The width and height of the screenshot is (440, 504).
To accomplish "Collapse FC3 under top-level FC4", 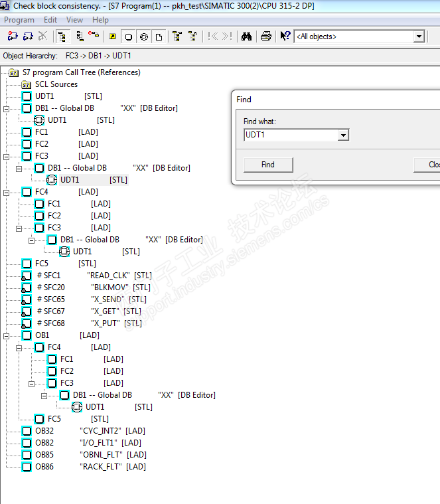I will pos(19,228).
